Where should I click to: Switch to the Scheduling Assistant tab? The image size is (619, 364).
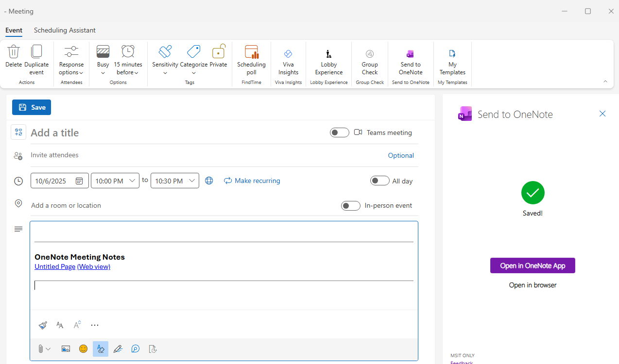pos(65,30)
